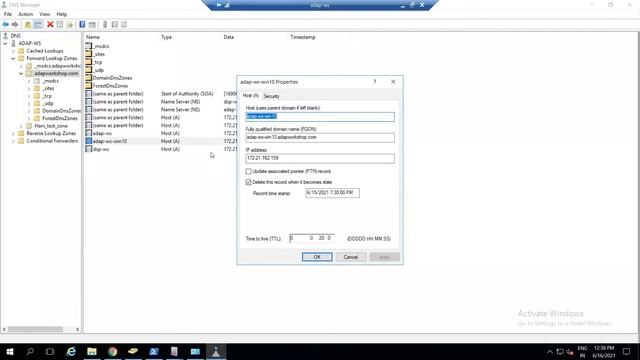Click the tree pane scroll right arrow
640x360 pixels.
77,329
